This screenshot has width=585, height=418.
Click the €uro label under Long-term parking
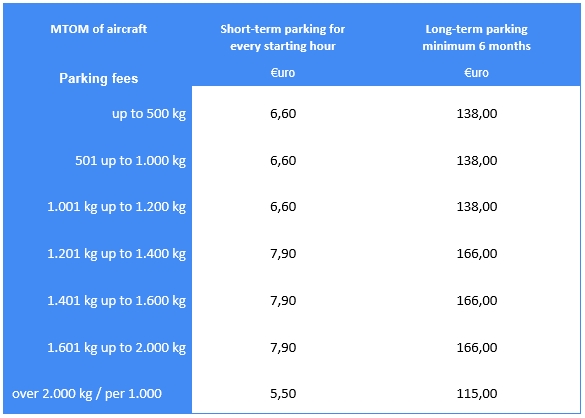[476, 72]
